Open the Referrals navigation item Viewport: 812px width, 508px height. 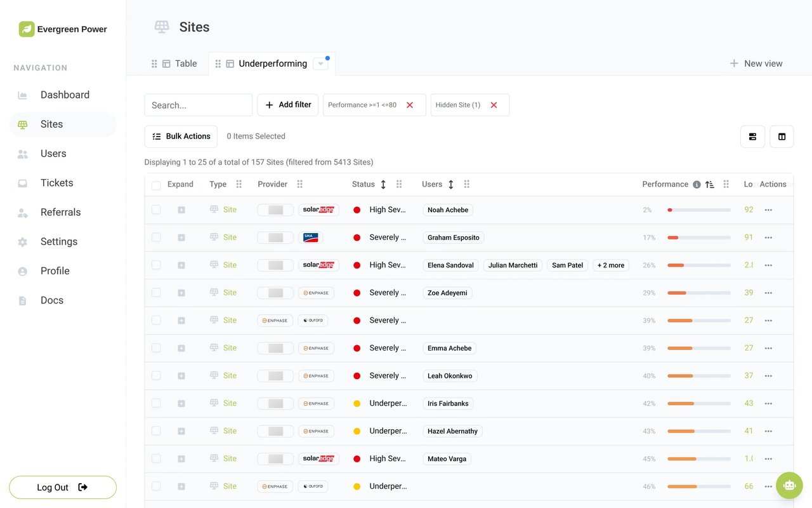[x=63, y=212]
